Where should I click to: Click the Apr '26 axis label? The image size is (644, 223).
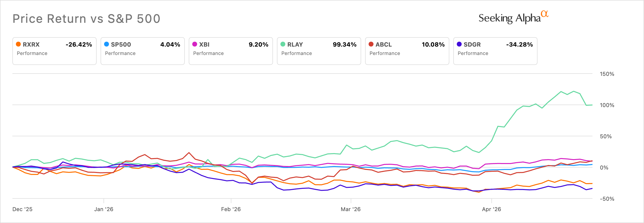pyautogui.click(x=491, y=209)
